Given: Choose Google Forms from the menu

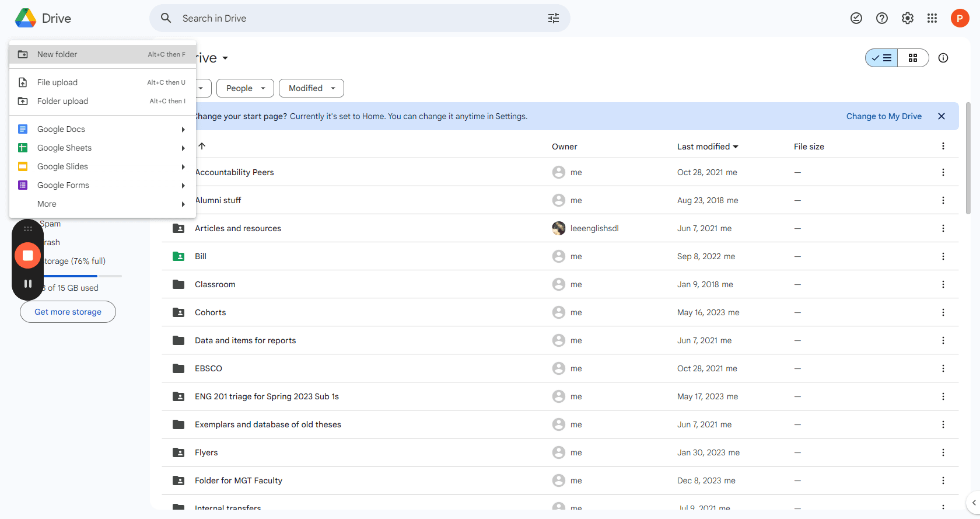Looking at the screenshot, I should (x=103, y=185).
